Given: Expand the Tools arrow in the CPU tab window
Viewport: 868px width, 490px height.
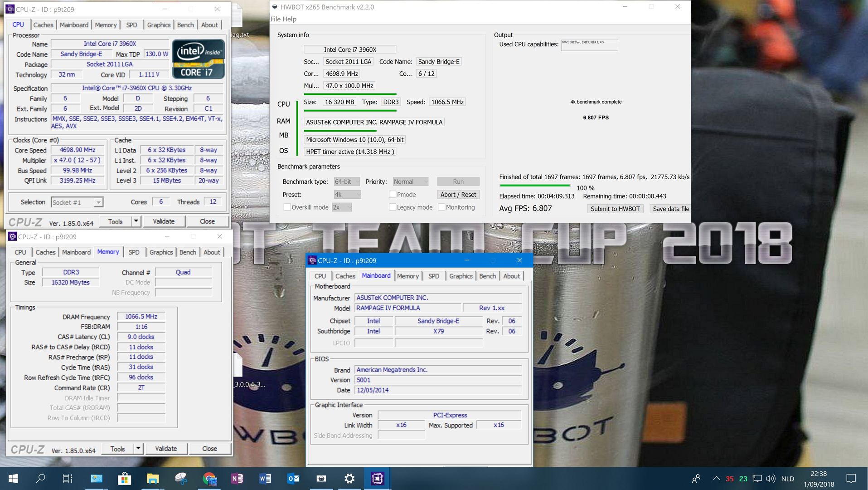Looking at the screenshot, I should 136,221.
